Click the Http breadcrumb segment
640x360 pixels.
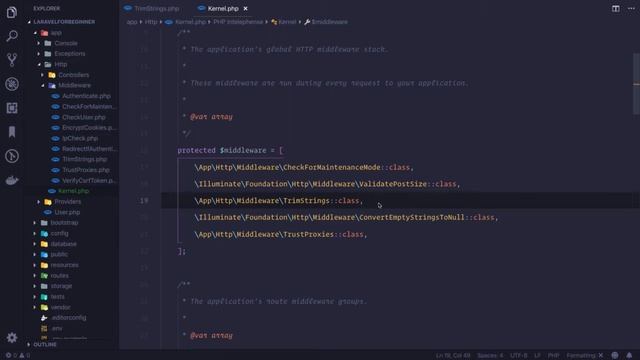click(x=151, y=22)
